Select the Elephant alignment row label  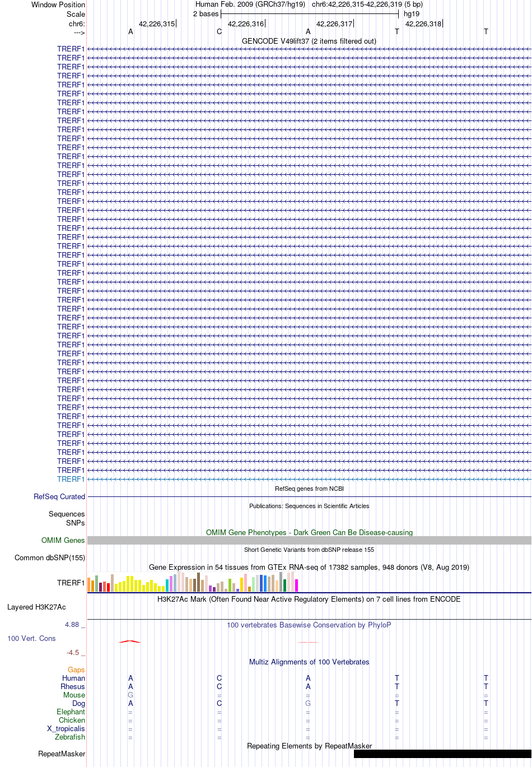(71, 712)
